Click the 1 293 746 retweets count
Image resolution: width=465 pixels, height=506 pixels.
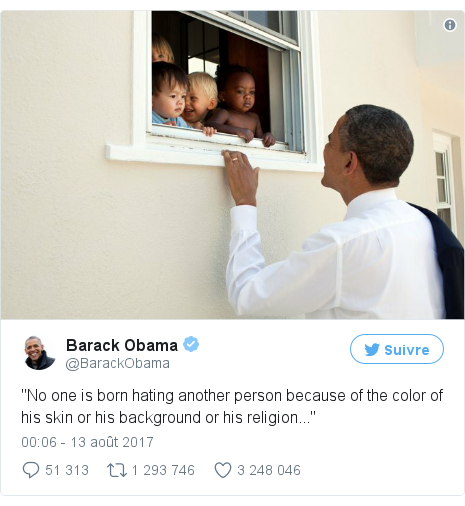(x=163, y=470)
